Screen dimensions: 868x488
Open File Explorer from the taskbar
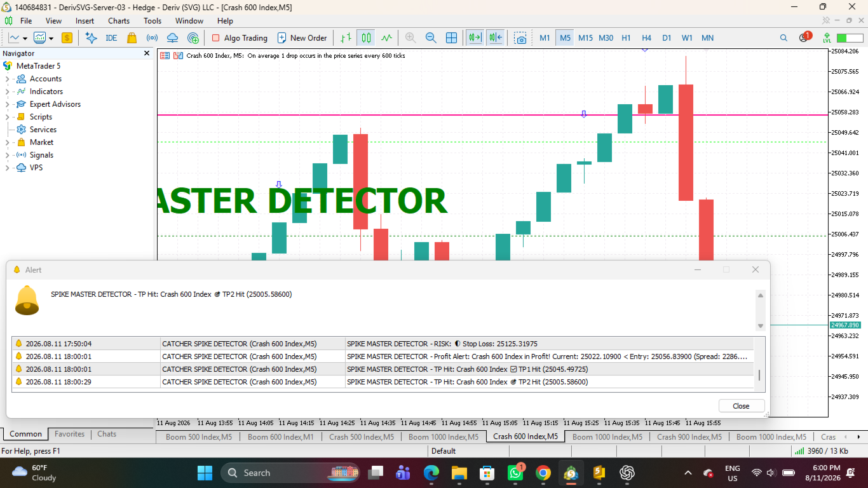[x=459, y=473]
